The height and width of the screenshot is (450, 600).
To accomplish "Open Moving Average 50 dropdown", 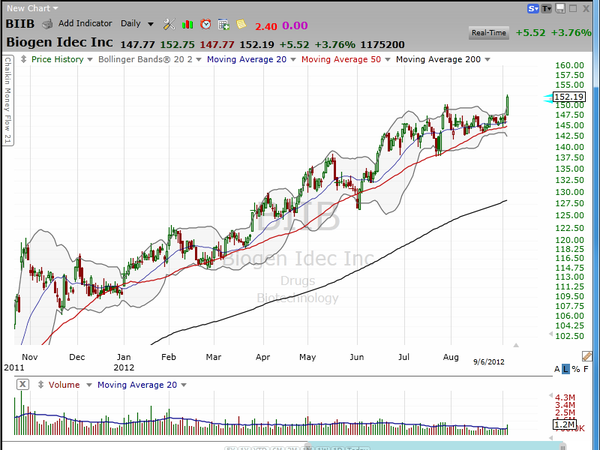I will click(388, 60).
